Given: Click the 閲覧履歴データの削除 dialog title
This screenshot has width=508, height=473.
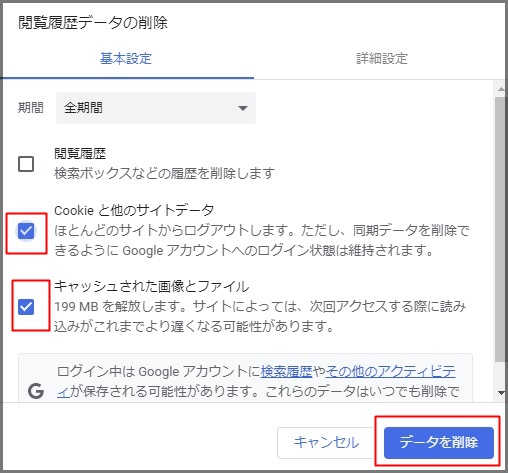Looking at the screenshot, I should (x=93, y=23).
